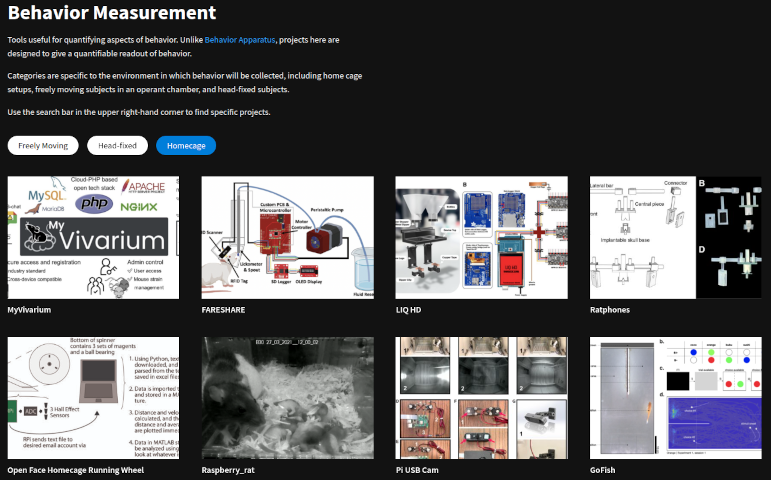
Task: Open the Behavior Apparatus link
Action: 239,40
